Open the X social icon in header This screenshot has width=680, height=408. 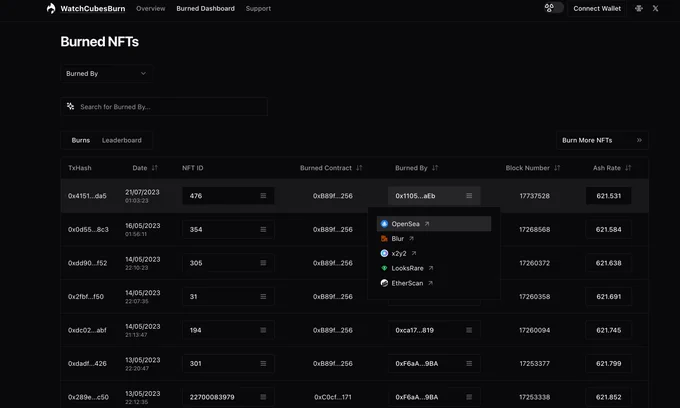coord(655,8)
